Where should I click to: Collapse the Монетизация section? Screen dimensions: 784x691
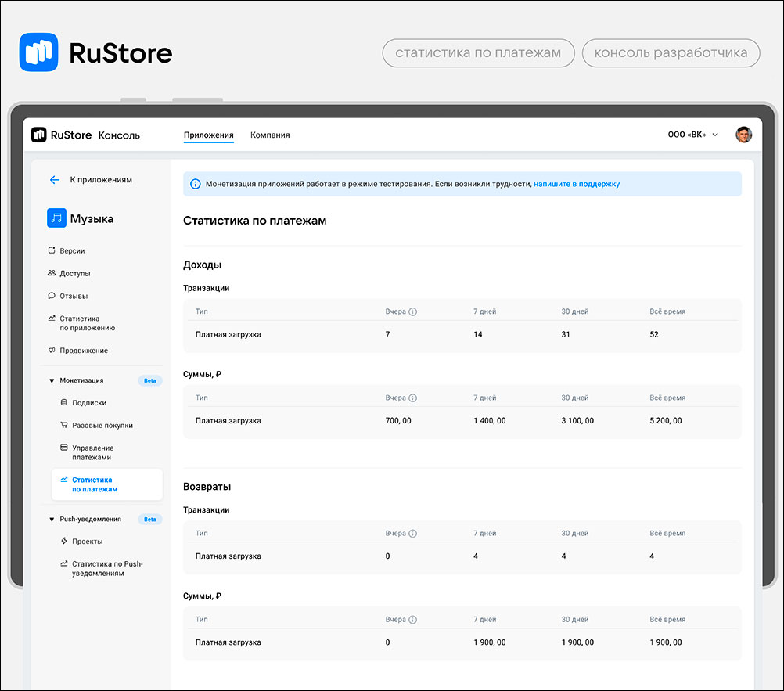pyautogui.click(x=52, y=381)
